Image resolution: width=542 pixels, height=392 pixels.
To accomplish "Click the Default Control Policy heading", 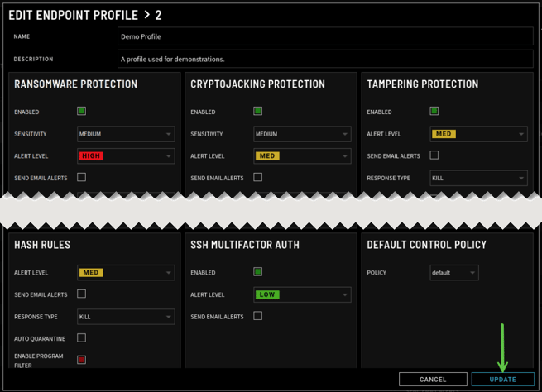I will click(x=426, y=245).
